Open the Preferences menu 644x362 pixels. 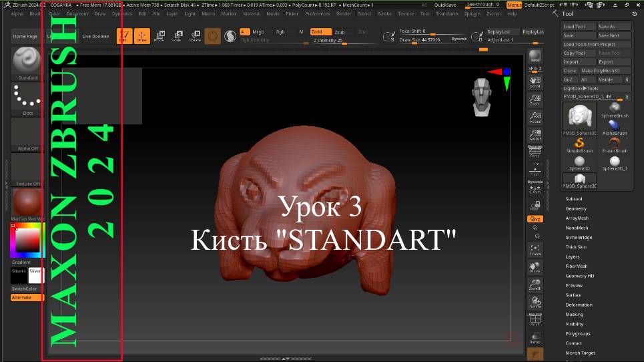318,13
